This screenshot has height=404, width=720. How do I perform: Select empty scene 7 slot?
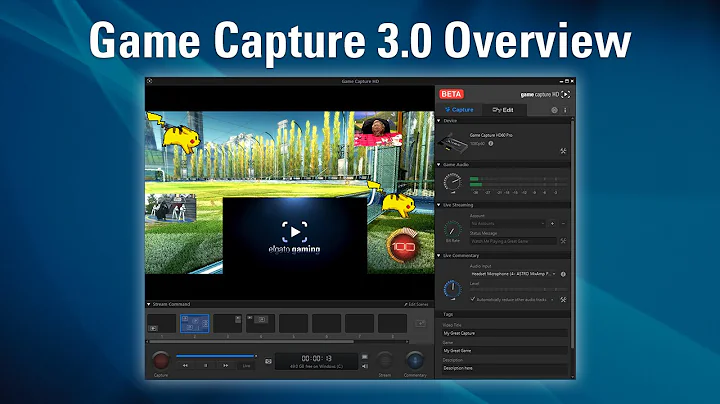[360, 324]
